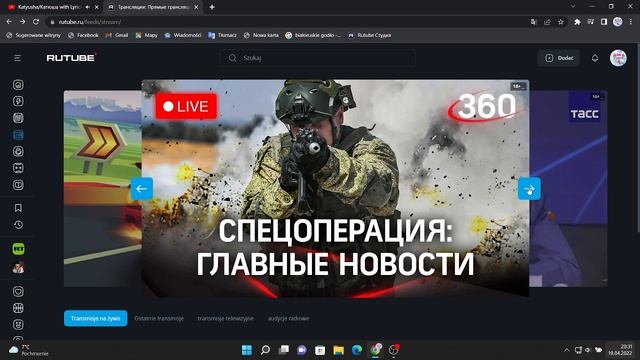Open the Gmail bookmark
The image size is (640, 360).
tap(117, 36)
